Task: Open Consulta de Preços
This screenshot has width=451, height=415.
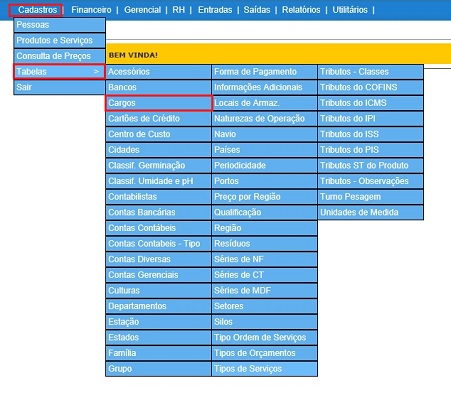Action: tap(59, 56)
